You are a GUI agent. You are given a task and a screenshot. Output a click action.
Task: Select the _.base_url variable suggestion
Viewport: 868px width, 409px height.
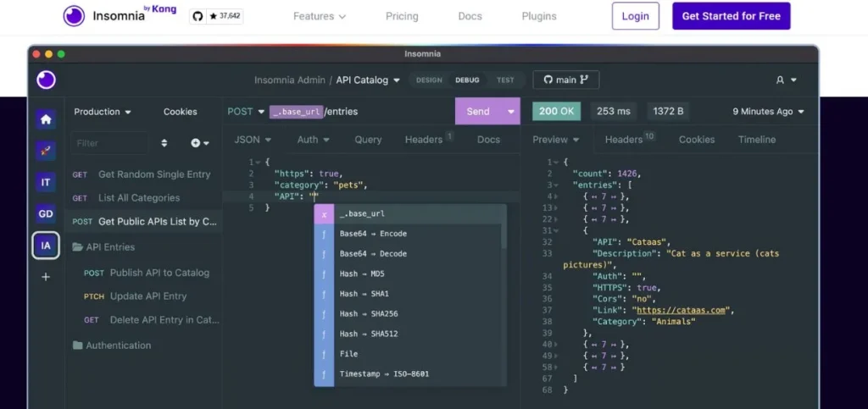click(409, 214)
